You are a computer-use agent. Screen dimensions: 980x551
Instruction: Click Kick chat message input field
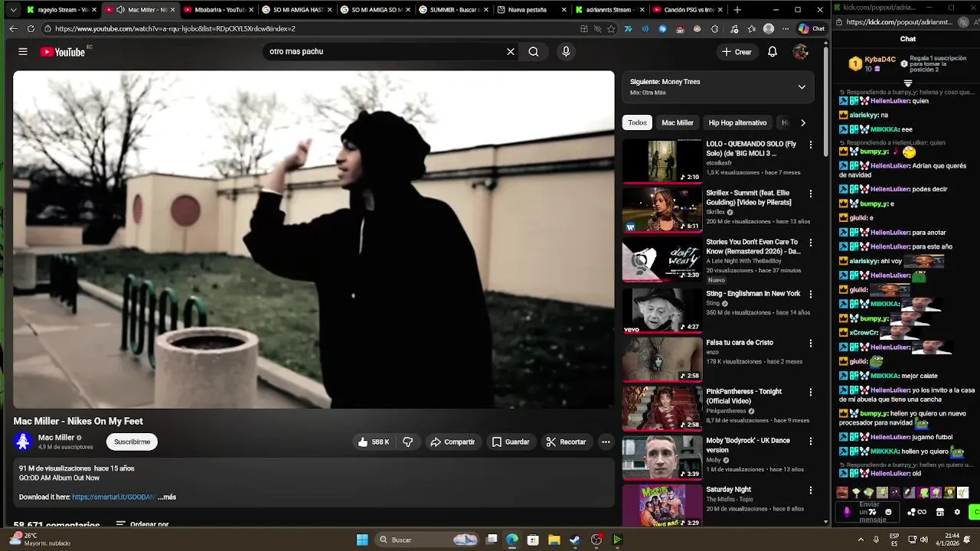[x=869, y=512]
